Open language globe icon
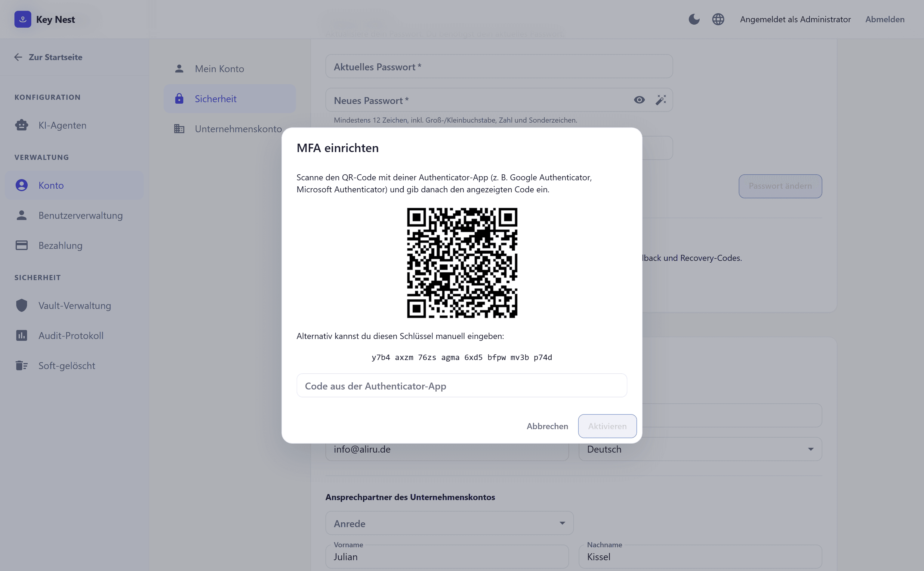 718,19
